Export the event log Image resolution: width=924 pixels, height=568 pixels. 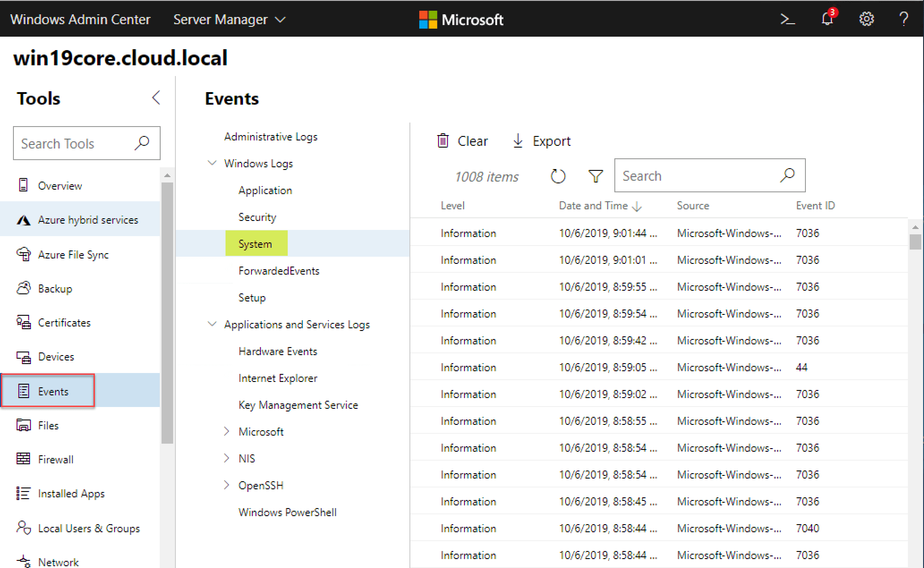coord(542,141)
